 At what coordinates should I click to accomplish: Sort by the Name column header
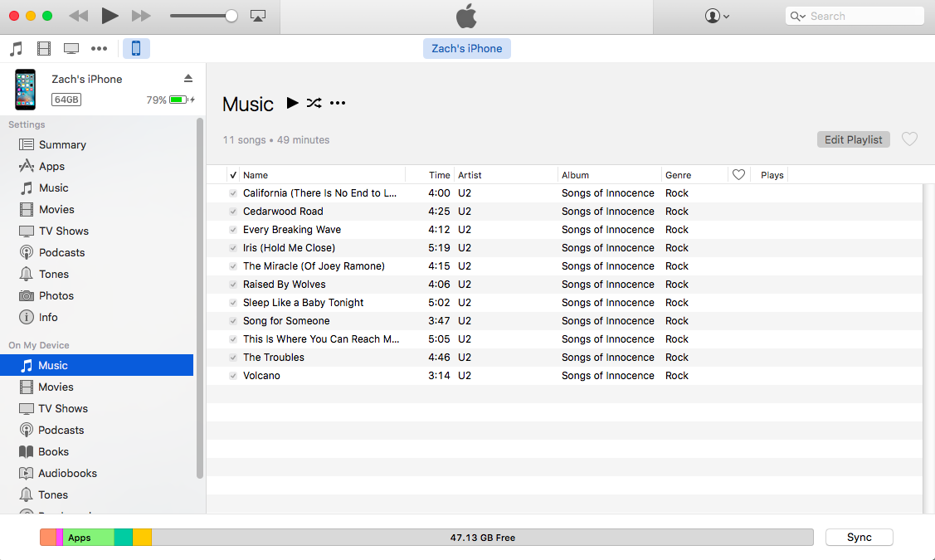click(x=323, y=175)
